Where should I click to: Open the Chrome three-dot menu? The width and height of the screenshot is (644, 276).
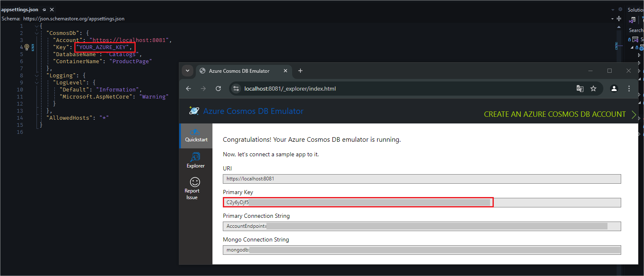[x=629, y=89]
